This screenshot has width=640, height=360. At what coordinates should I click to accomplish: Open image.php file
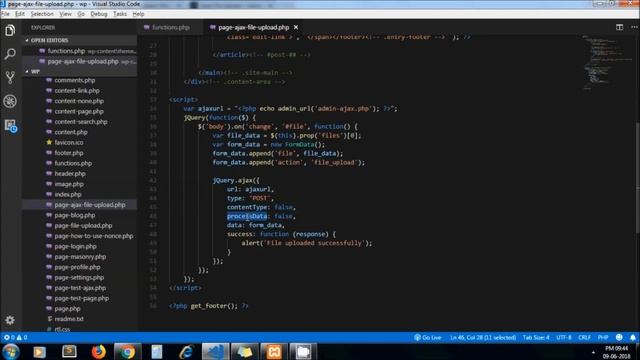click(69, 184)
